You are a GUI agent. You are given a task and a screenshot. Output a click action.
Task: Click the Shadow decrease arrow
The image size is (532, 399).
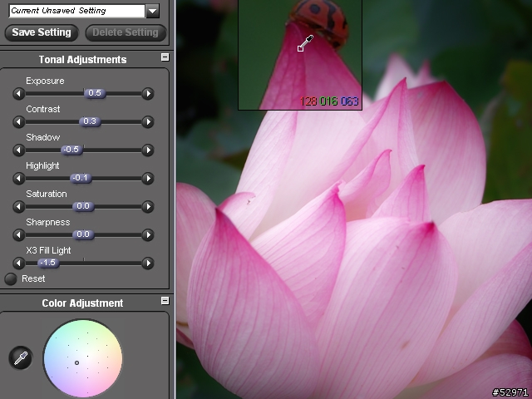[18, 150]
